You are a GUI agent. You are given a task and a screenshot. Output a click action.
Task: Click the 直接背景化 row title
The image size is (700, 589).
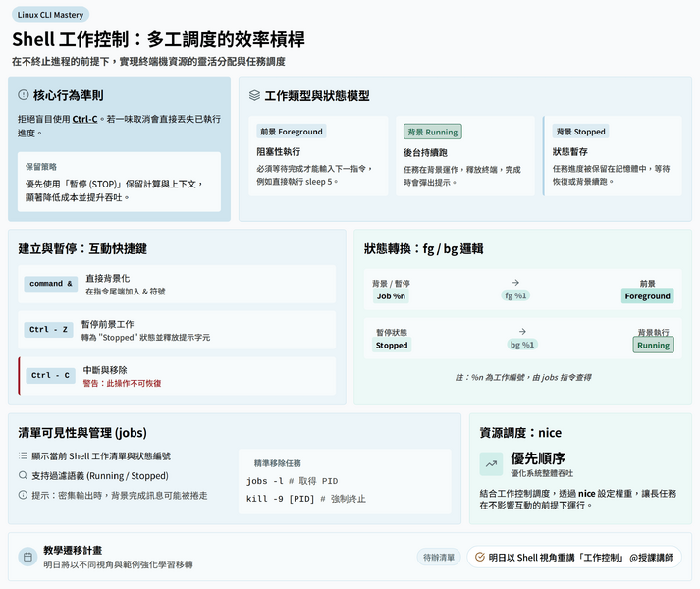coord(108,278)
